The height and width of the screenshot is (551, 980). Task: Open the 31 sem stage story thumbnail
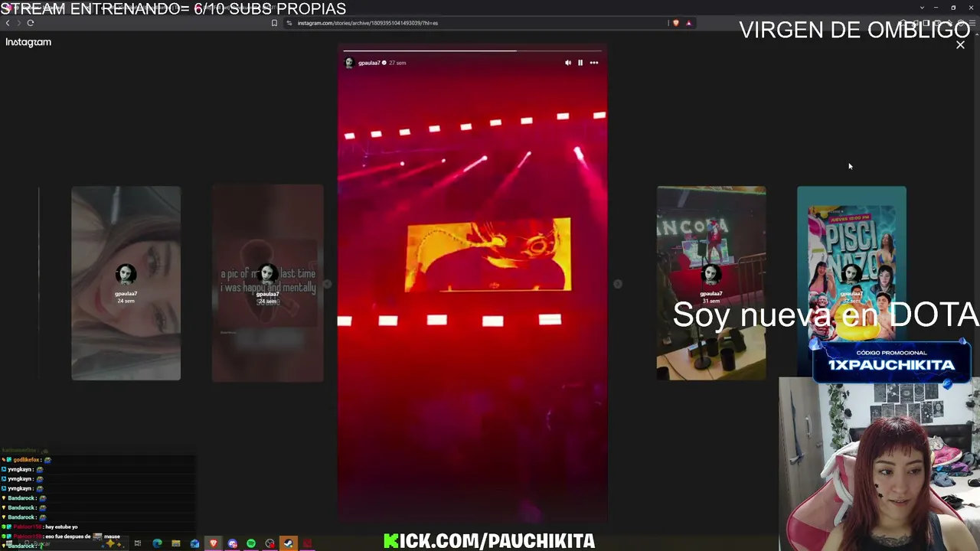coord(711,283)
